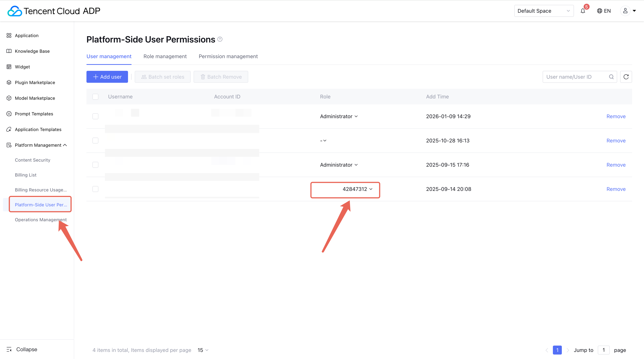
Task: Click the Knowledge Base book icon
Action: (9, 51)
